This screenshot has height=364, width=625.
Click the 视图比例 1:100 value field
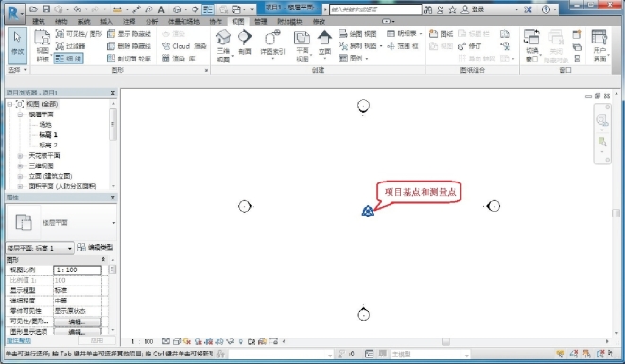click(x=78, y=269)
